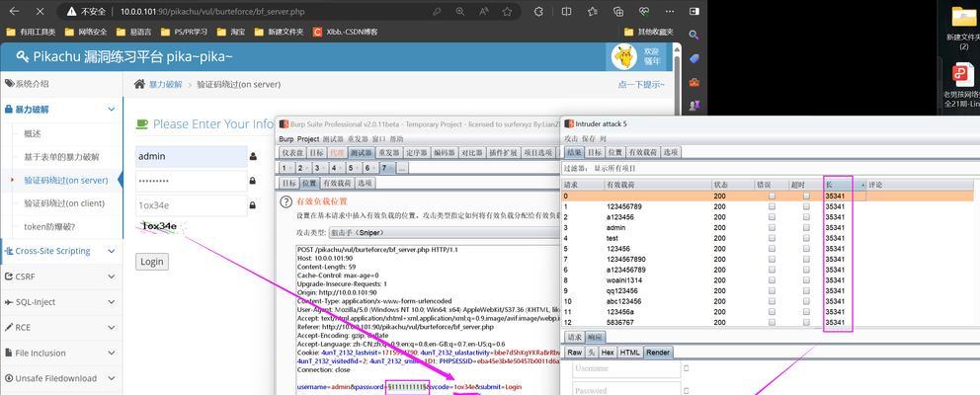Viewport: 980px width, 395px height.
Task: Click the key password icon in address bar
Action: (x=437, y=11)
